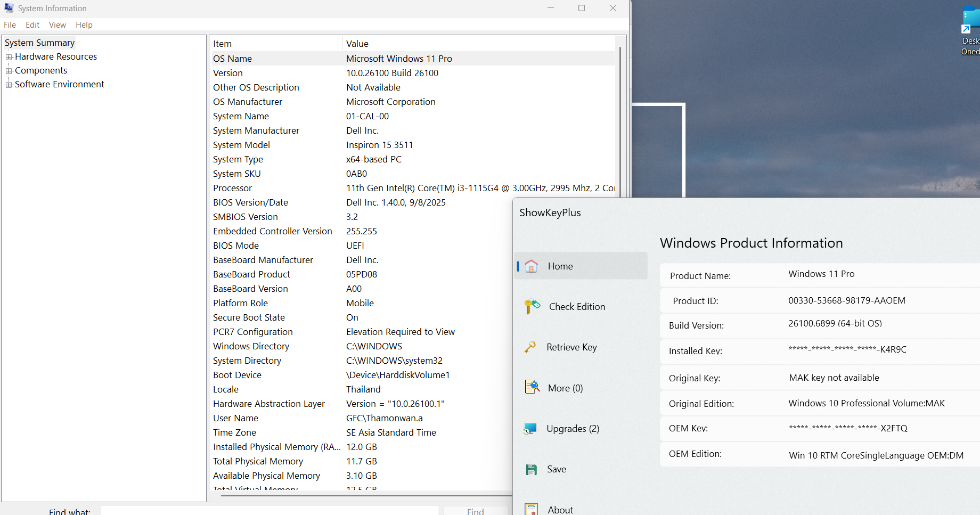Expand the Components tree node
980x515 pixels.
click(x=9, y=71)
